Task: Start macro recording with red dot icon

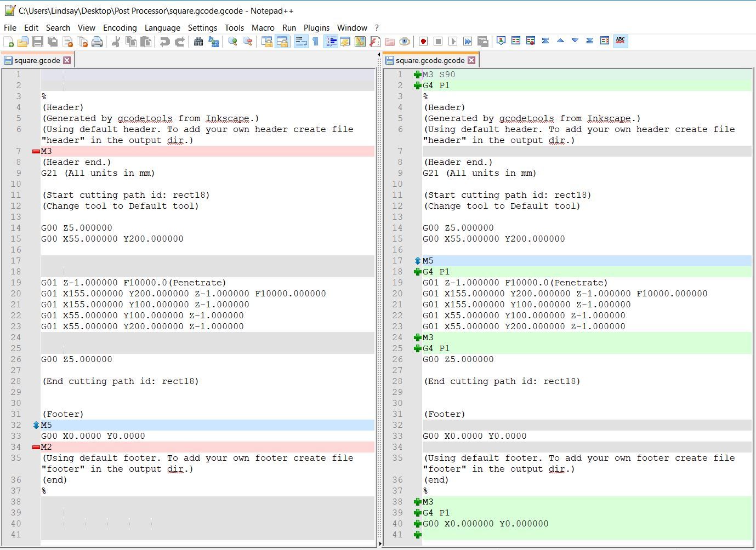Action: 423,42
